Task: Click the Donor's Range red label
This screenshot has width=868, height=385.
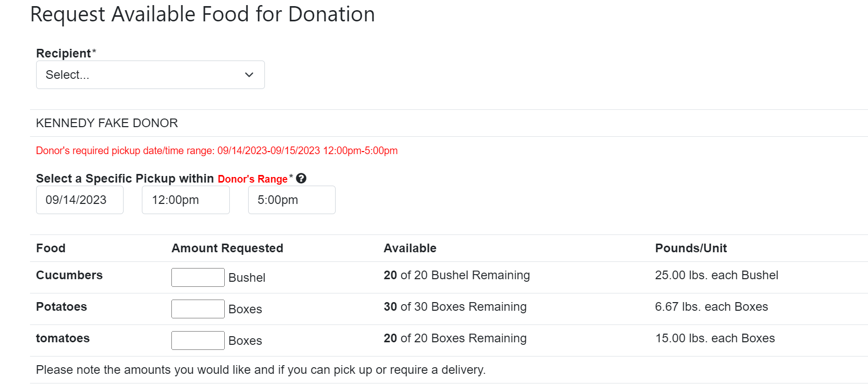Action: (253, 179)
